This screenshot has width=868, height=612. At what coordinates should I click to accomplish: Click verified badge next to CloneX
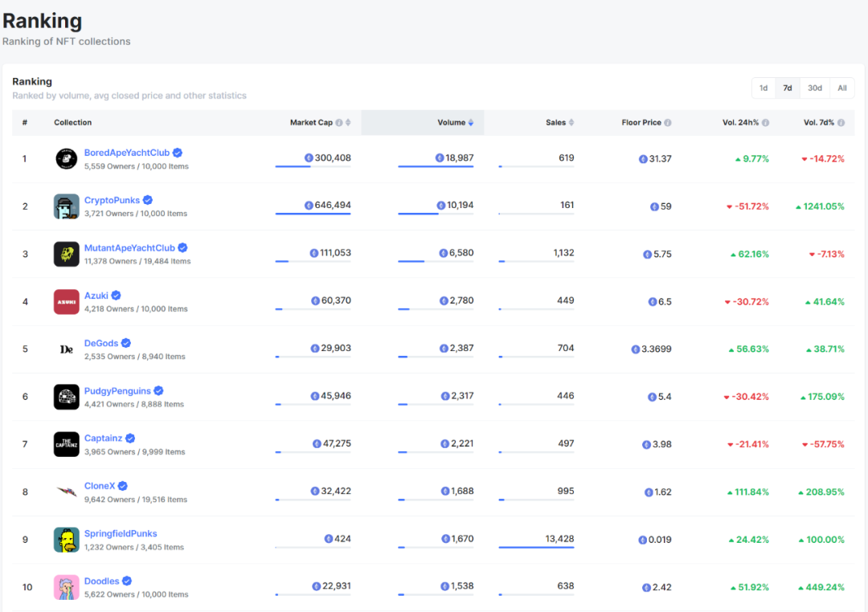pos(123,486)
